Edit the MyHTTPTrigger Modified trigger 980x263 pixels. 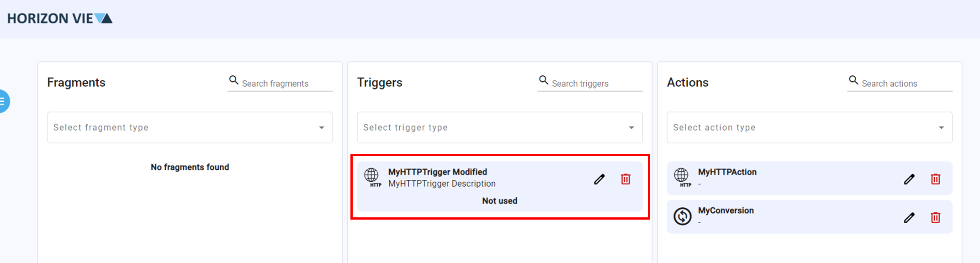599,179
